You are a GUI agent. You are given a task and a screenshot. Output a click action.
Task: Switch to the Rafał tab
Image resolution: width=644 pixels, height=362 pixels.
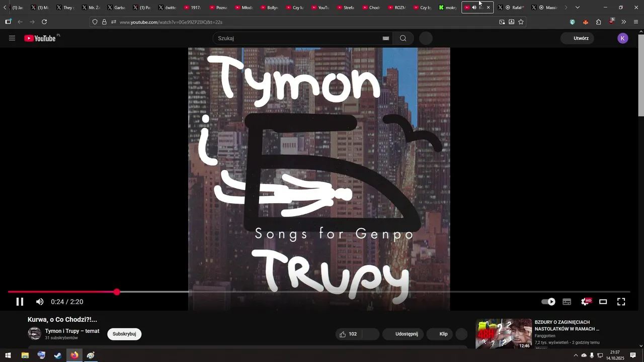[x=511, y=8]
